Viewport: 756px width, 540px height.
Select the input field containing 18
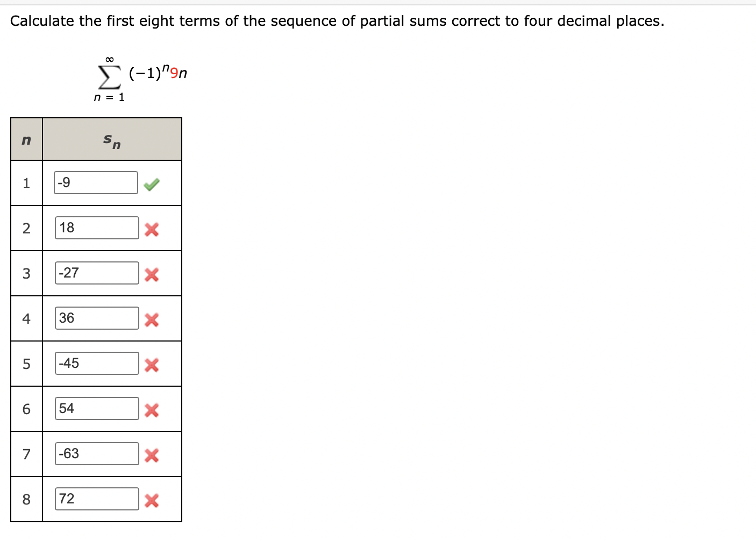95,228
